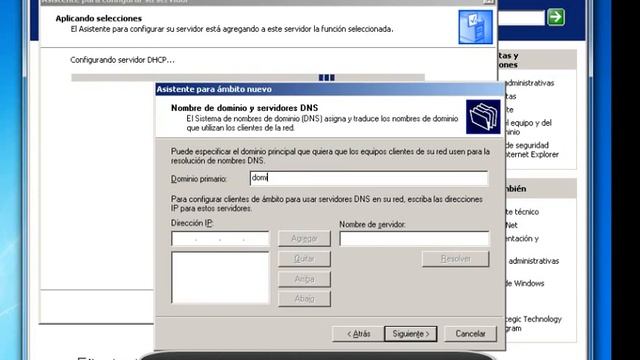Click the server checklist icon in Aplicando selecciones

476,27
